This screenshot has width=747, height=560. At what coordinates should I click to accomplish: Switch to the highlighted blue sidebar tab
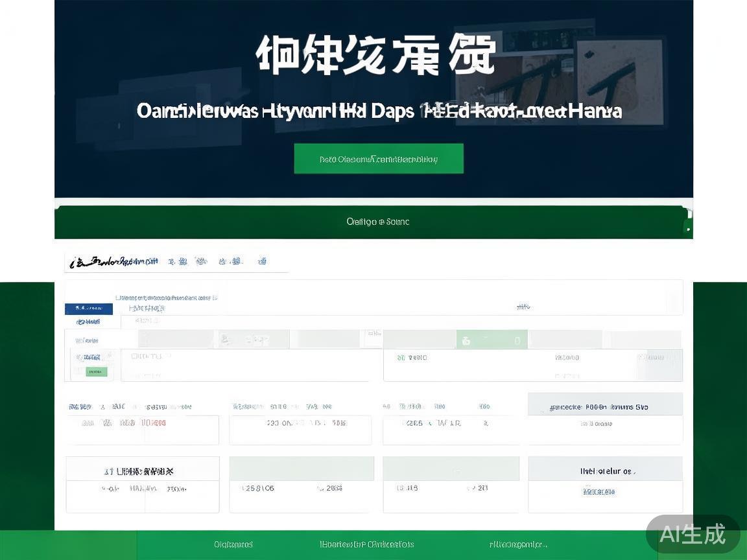88,309
